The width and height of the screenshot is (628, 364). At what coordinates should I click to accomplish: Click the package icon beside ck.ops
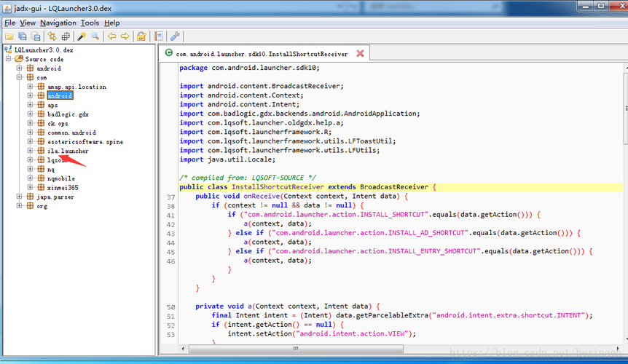tap(41, 123)
